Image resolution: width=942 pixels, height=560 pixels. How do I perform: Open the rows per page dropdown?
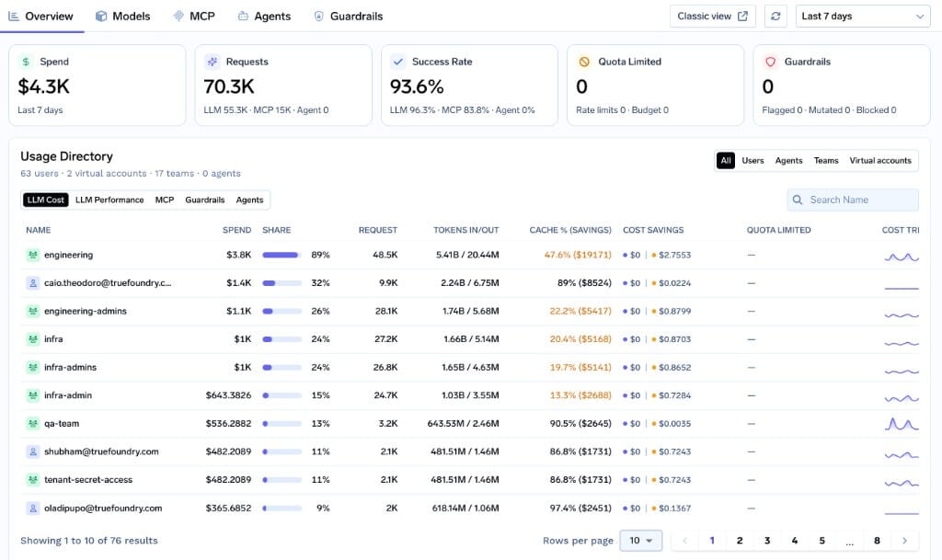tap(640, 541)
